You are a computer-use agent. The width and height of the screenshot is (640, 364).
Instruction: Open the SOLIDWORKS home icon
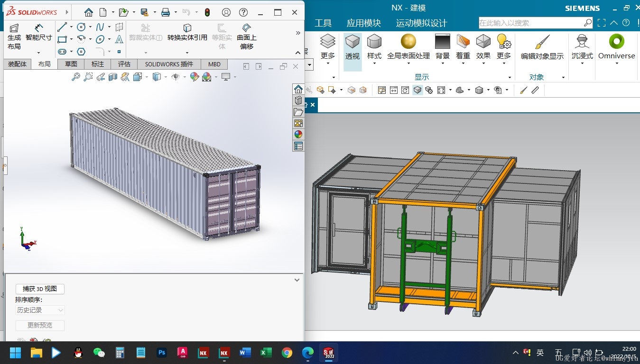click(89, 12)
